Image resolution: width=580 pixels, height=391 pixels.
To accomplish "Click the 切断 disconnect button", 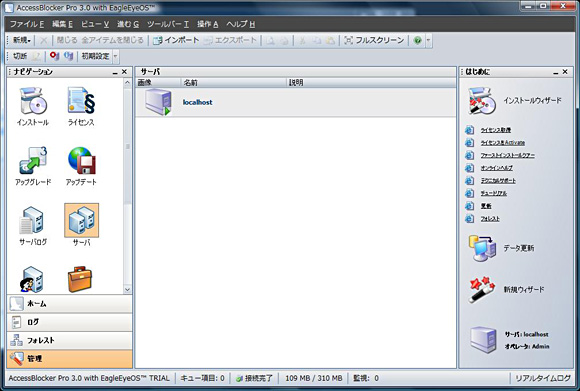I will pyautogui.click(x=20, y=56).
